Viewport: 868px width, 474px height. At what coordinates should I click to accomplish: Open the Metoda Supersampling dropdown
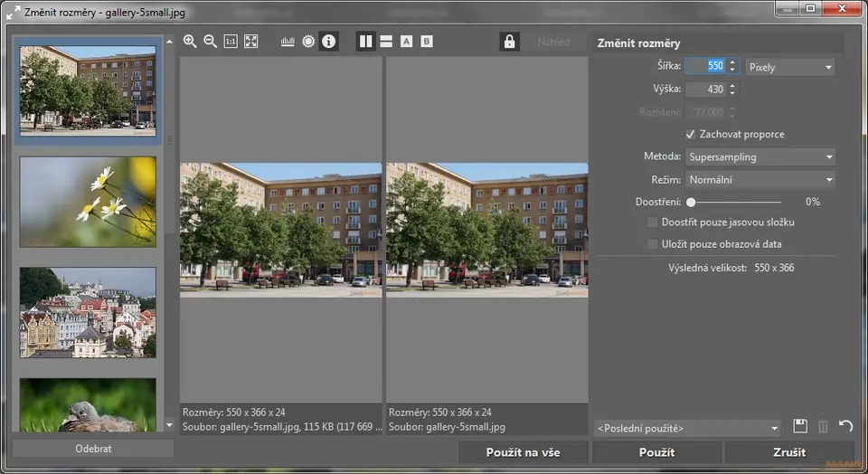tap(759, 157)
